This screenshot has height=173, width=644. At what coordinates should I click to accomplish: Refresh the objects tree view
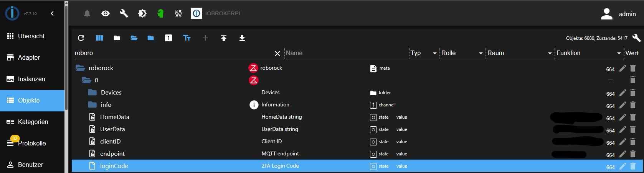(x=81, y=38)
